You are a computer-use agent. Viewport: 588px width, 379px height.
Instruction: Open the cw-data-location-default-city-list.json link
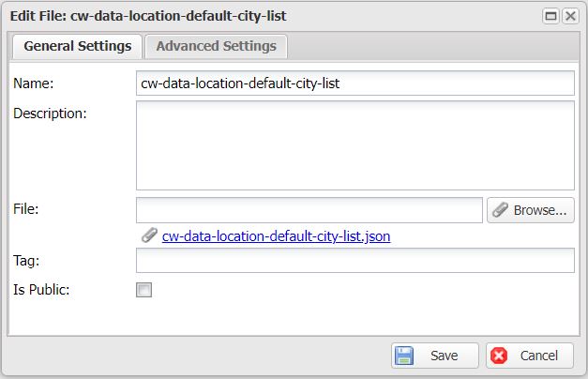pyautogui.click(x=276, y=236)
